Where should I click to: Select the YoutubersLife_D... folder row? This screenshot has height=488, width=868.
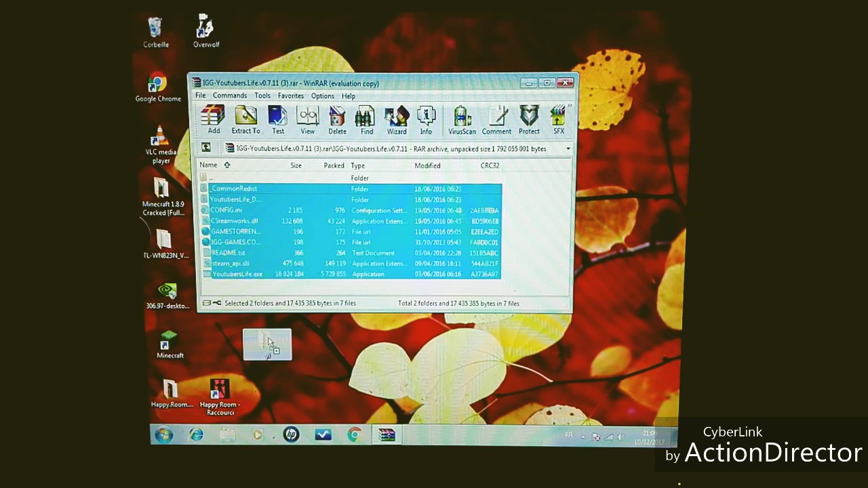coord(351,199)
